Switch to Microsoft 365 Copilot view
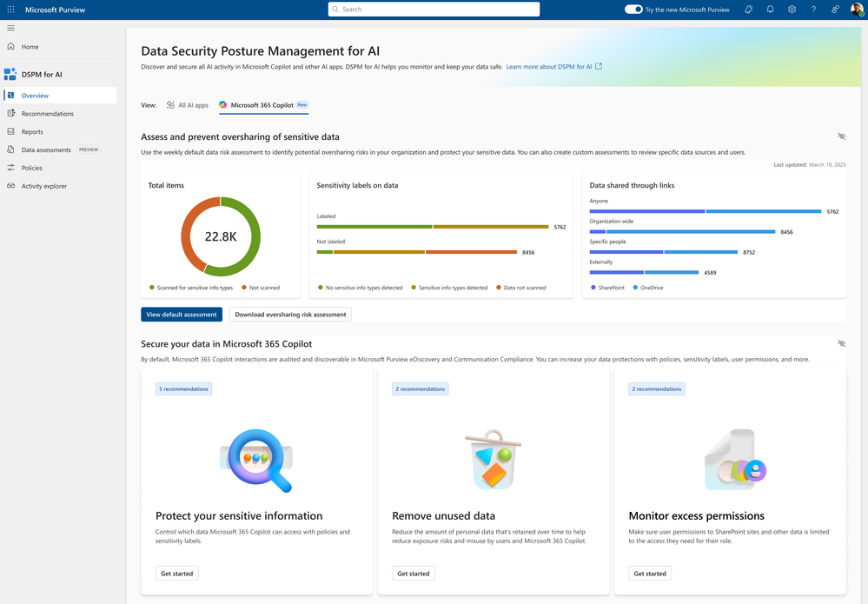The width and height of the screenshot is (868, 604). pyautogui.click(x=263, y=104)
